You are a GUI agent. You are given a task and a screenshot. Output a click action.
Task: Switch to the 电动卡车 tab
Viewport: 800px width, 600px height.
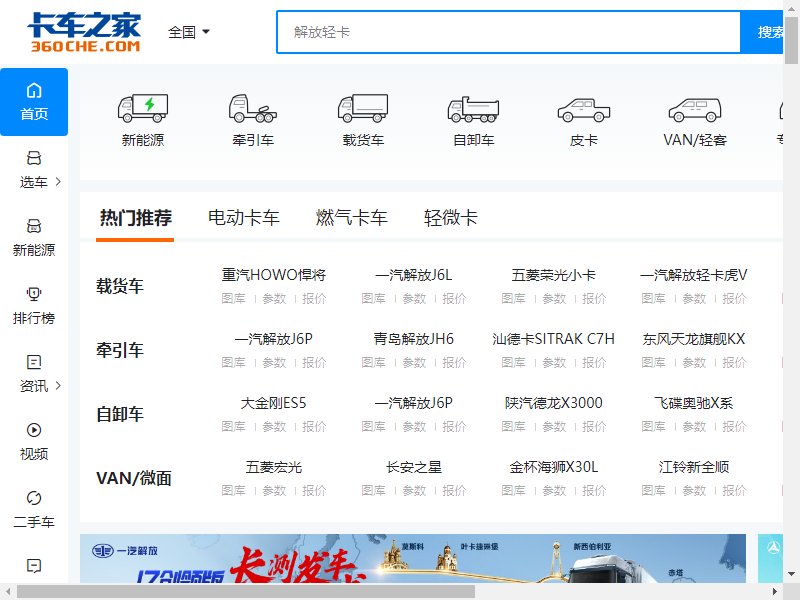pos(244,218)
